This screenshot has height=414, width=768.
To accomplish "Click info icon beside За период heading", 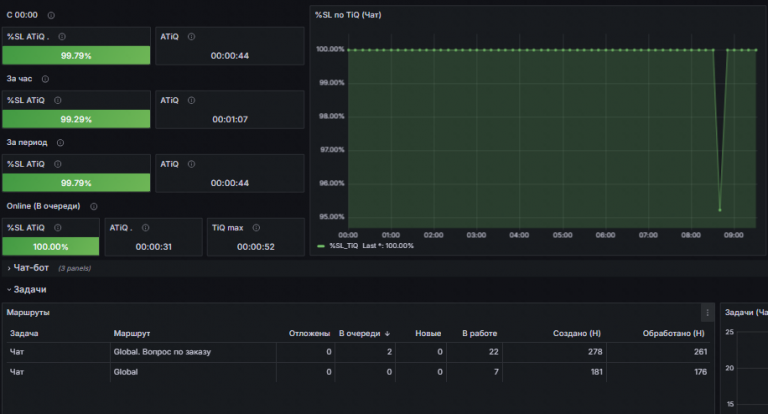I will pos(60,143).
